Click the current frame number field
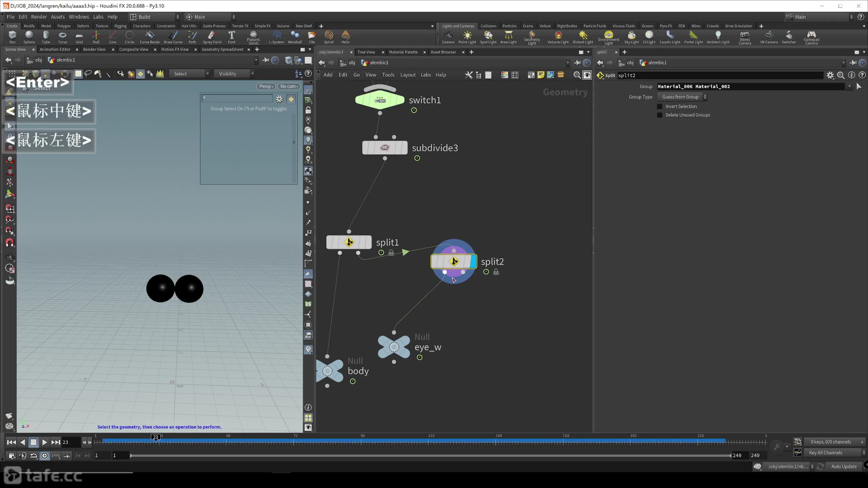The width and height of the screenshot is (868, 488). (x=71, y=442)
